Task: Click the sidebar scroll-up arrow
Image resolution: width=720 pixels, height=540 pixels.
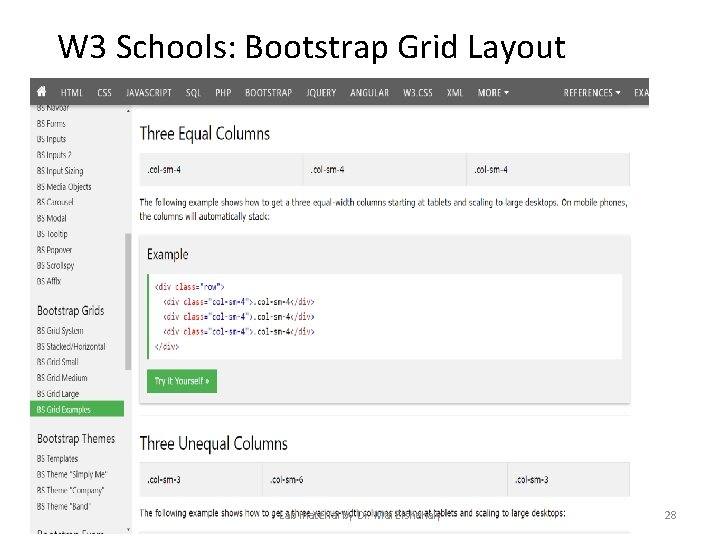Action: pyautogui.click(x=128, y=110)
